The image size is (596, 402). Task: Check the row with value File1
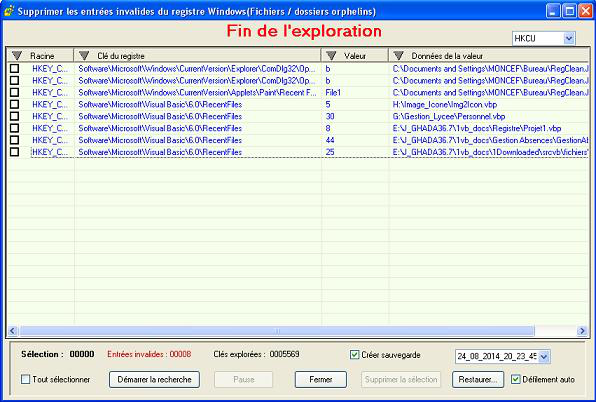(x=14, y=92)
